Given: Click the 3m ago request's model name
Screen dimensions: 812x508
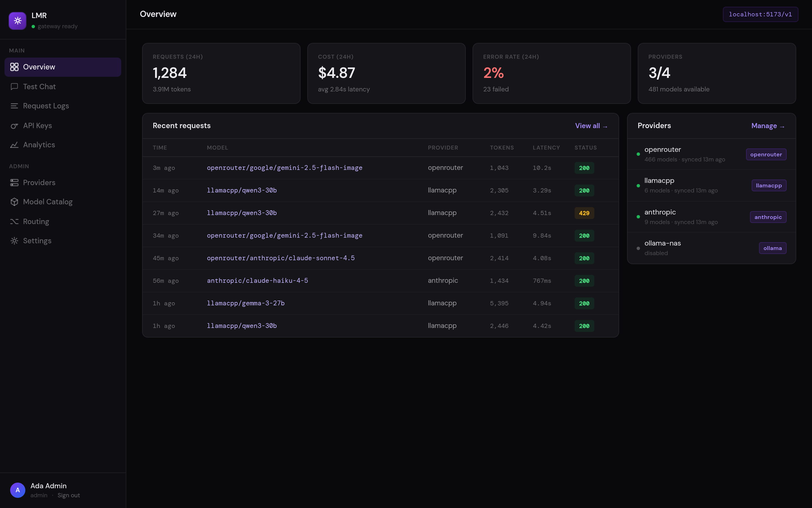Looking at the screenshot, I should (284, 168).
